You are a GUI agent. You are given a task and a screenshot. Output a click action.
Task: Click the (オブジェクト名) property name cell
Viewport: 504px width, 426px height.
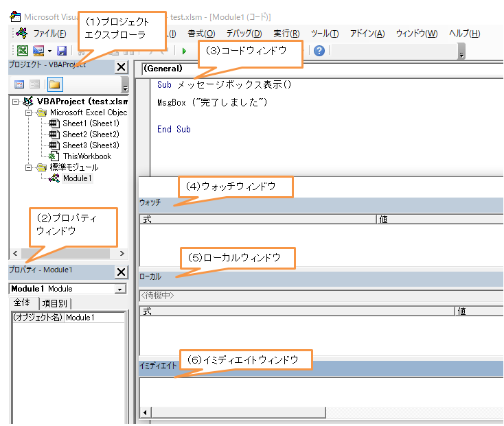point(38,318)
